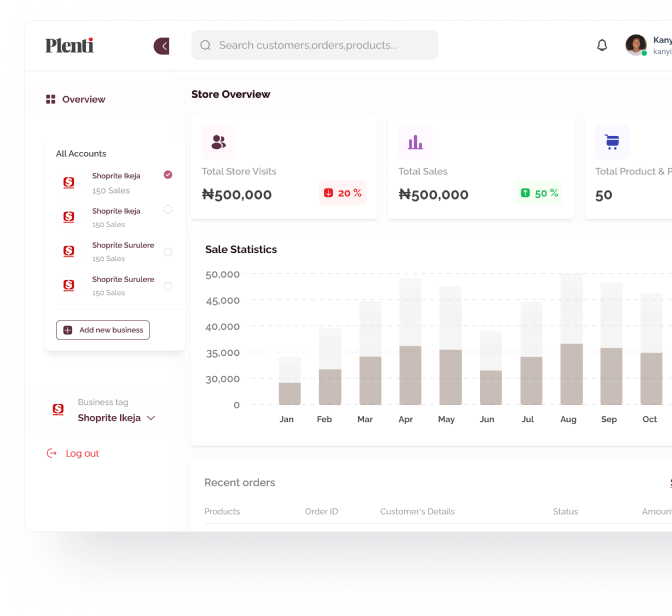Select the first Shoprite Surulere radio button
672x616 pixels.
[168, 252]
